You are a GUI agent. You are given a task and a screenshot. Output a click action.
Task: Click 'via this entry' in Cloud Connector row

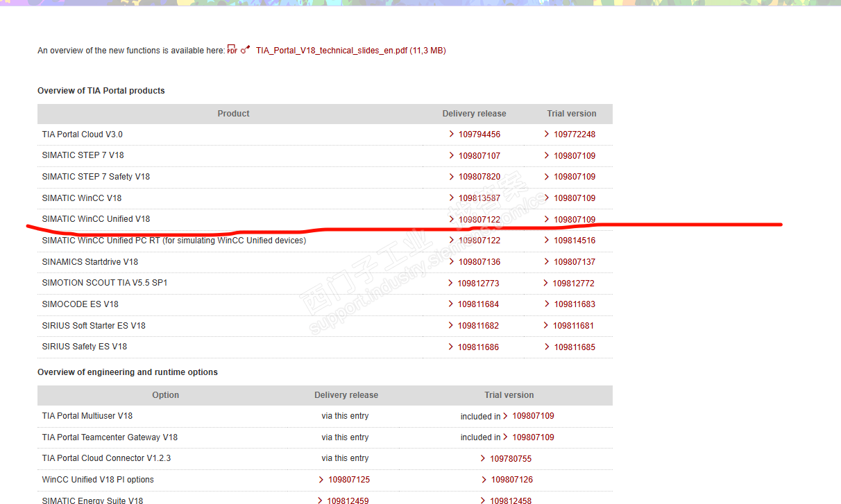click(x=345, y=458)
